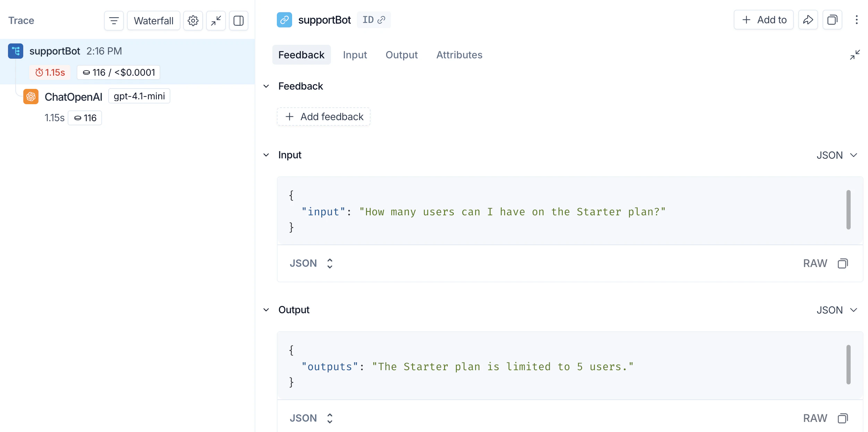The height and width of the screenshot is (432, 868).
Task: Switch the trace view from Waterfall
Action: point(153,21)
